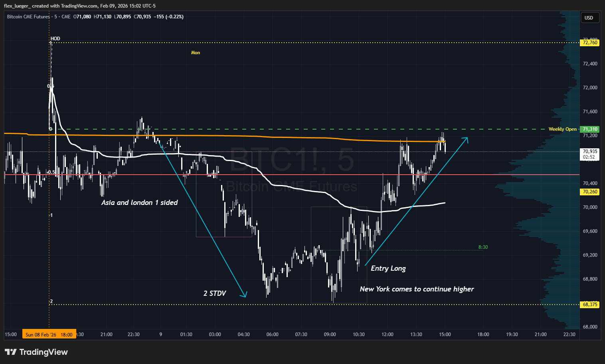Screen dimensions: 605x364
Task: Select the 'Entry Long' text annotation
Action: click(388, 268)
